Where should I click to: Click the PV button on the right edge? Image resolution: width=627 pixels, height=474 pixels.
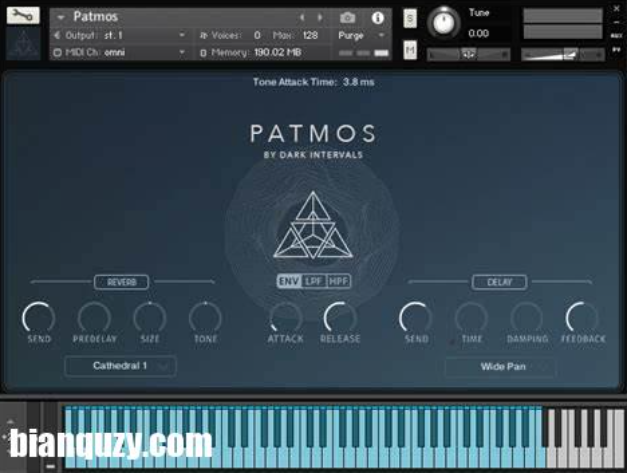pos(617,50)
